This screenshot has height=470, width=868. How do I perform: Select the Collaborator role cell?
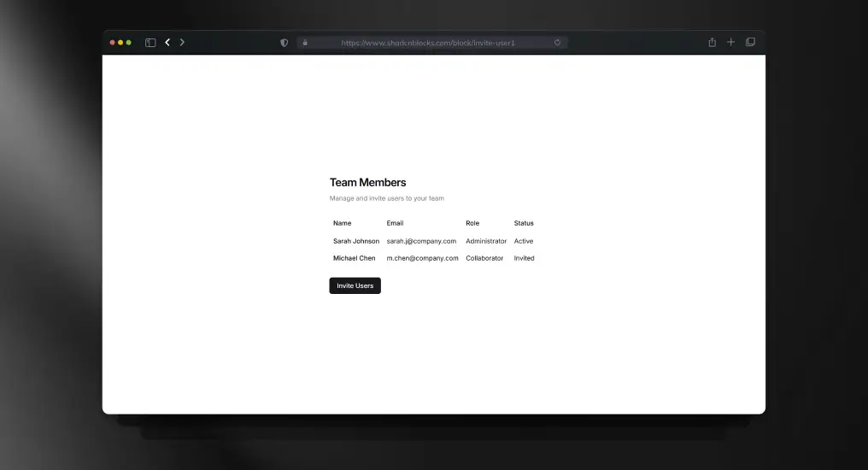point(484,258)
